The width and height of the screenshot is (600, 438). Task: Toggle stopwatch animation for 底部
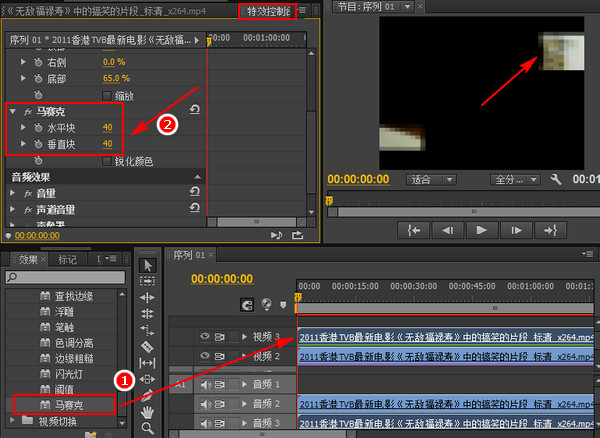pos(38,79)
